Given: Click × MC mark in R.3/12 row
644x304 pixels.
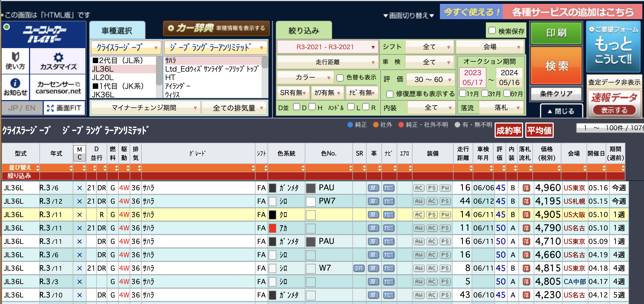Looking at the screenshot, I should point(79,201).
